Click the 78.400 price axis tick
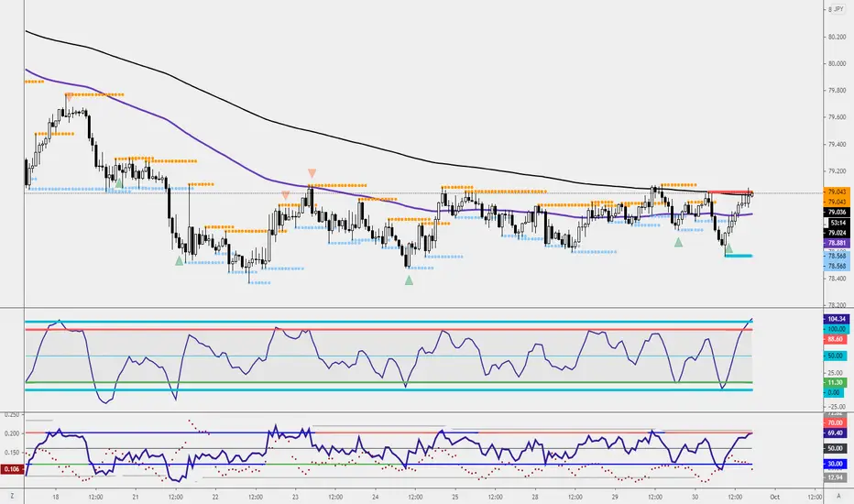 (837, 279)
